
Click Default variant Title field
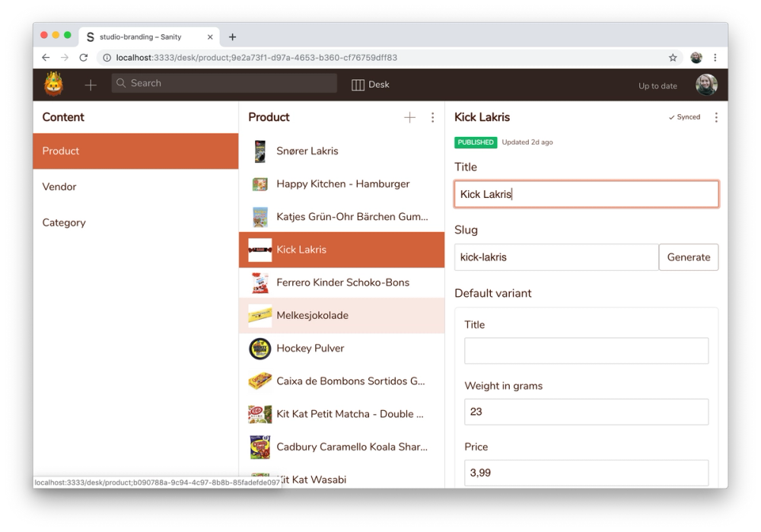click(586, 350)
